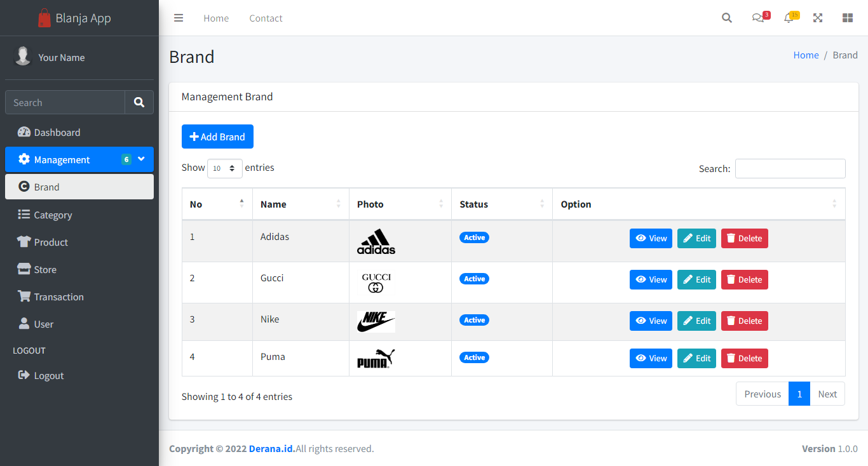
Task: Open Dashboard from the sidebar
Action: click(79, 132)
